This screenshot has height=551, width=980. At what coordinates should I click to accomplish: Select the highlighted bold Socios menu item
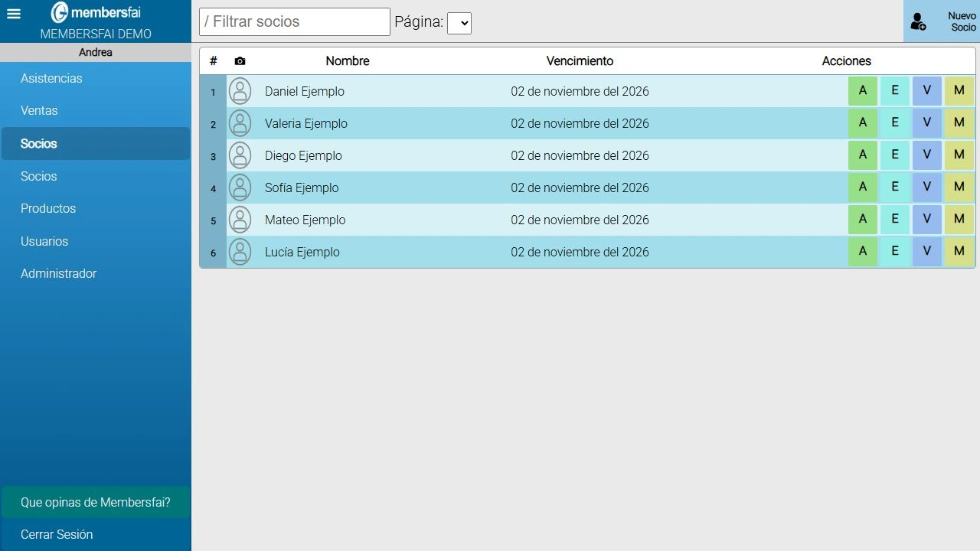click(96, 143)
